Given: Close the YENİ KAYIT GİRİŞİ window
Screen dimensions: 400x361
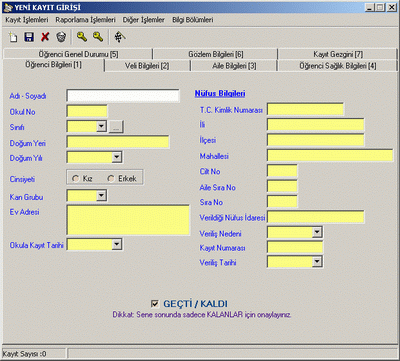Looking at the screenshot, I should 392,7.
